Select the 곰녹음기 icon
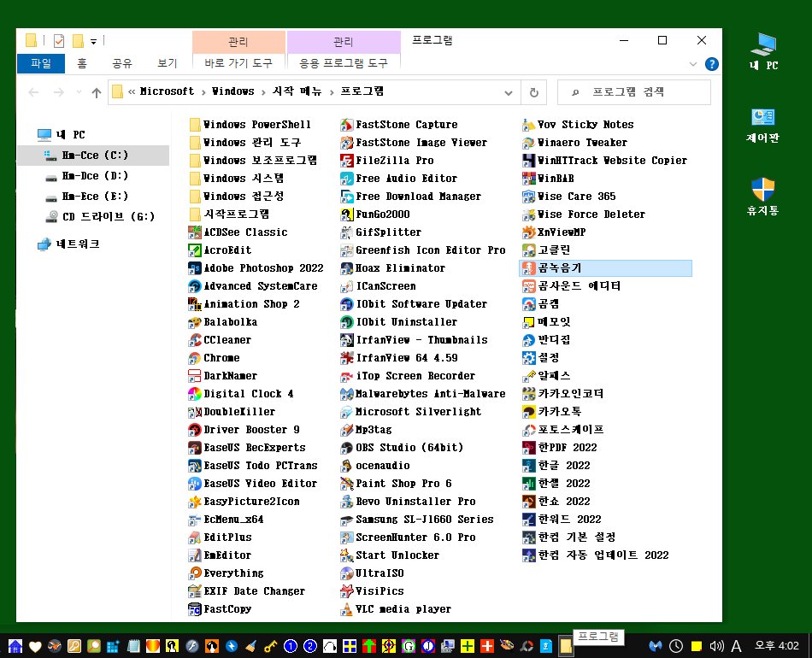812x658 pixels. 529,268
